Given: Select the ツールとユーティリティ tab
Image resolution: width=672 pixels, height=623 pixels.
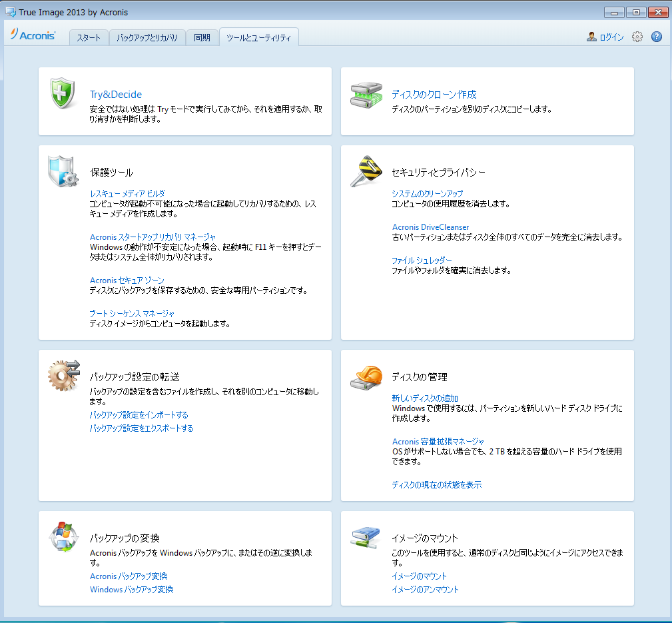Looking at the screenshot, I should [x=259, y=38].
